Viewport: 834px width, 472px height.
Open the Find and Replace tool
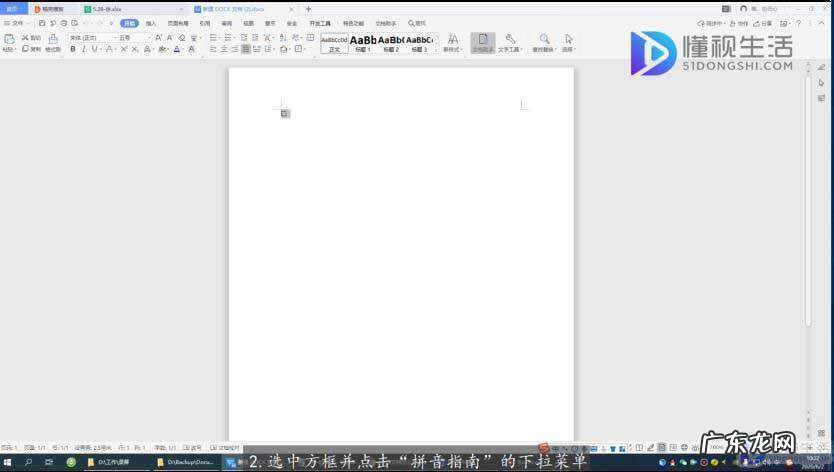tap(543, 42)
